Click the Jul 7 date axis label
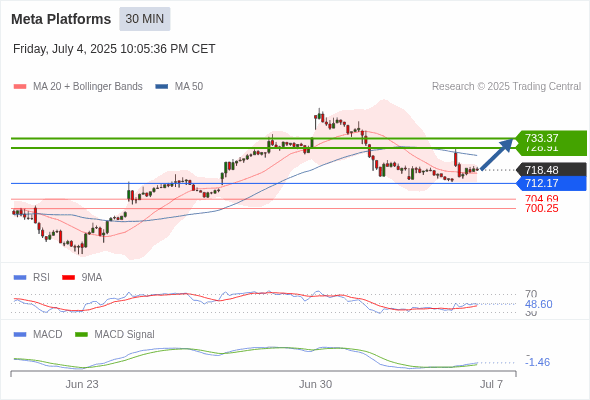The width and height of the screenshot is (590, 400). click(491, 384)
